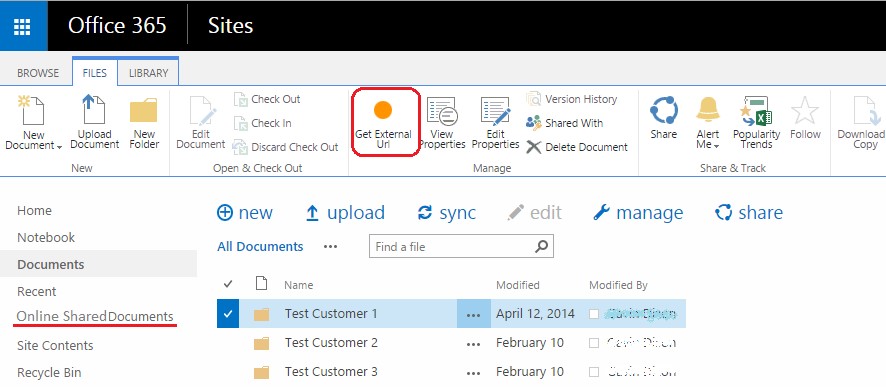This screenshot has height=387, width=886.
Task: Click Upload Document in the ribbon
Action: [94, 122]
